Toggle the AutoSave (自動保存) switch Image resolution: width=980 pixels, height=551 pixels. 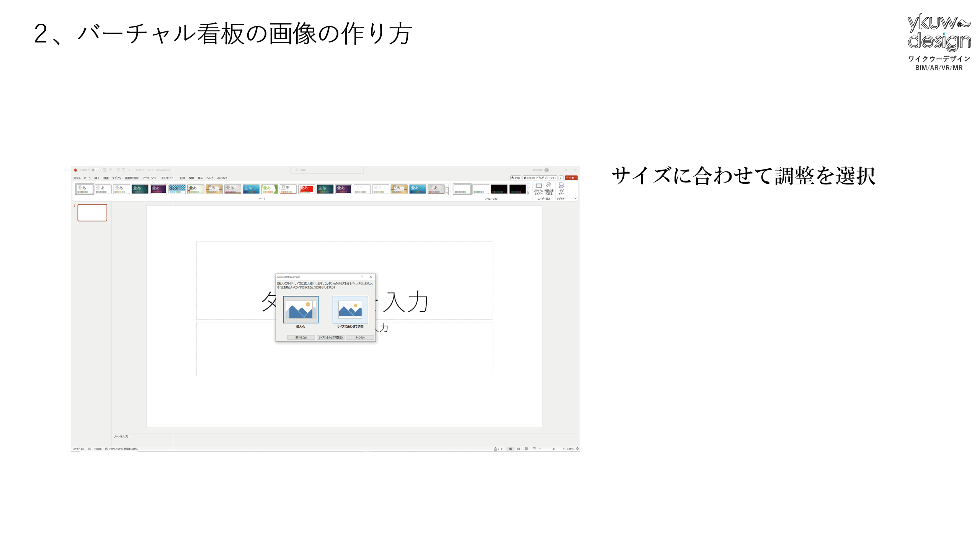pos(95,170)
